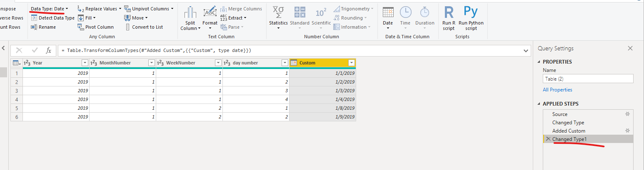Click inside the query Name field
Image resolution: width=644 pixels, height=170 pixels.
click(588, 79)
